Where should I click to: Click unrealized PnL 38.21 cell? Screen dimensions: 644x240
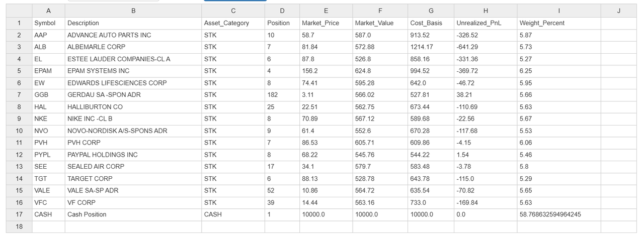pyautogui.click(x=486, y=95)
